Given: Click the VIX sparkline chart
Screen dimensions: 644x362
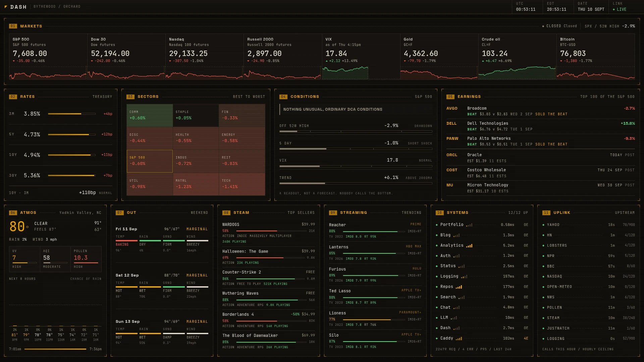Looking at the screenshot, I should tap(345, 73).
